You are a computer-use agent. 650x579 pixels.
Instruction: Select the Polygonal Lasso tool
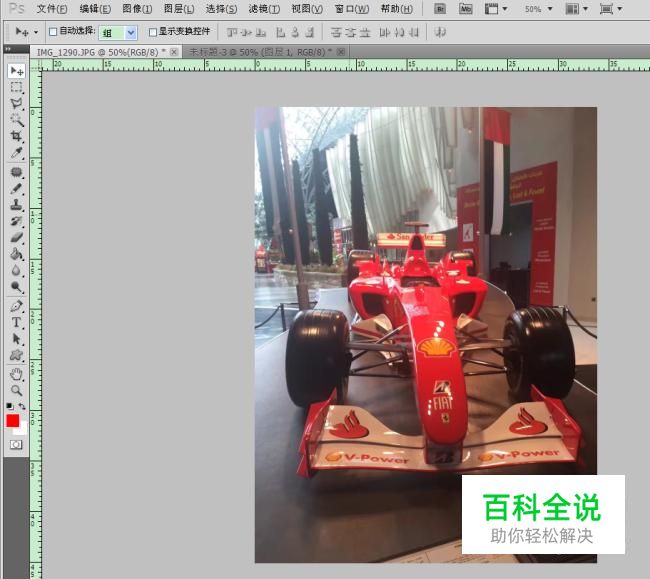pyautogui.click(x=16, y=104)
